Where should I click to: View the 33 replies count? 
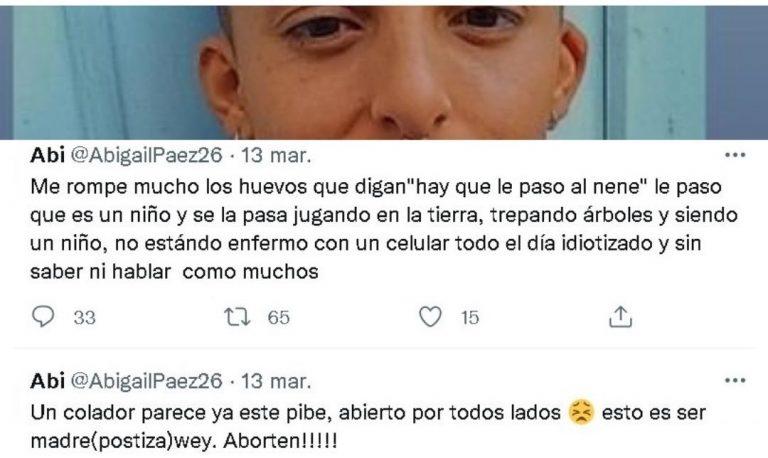pyautogui.click(x=84, y=318)
